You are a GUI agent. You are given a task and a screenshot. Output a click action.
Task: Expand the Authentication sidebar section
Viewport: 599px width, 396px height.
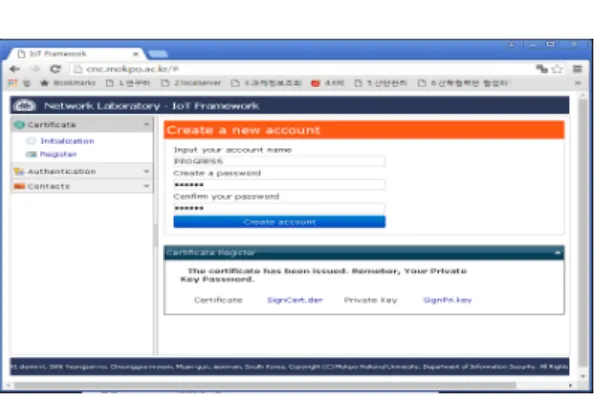pos(146,171)
